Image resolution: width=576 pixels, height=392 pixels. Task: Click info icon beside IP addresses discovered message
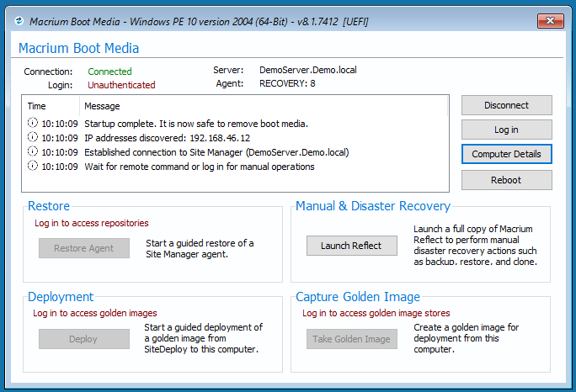(33, 137)
